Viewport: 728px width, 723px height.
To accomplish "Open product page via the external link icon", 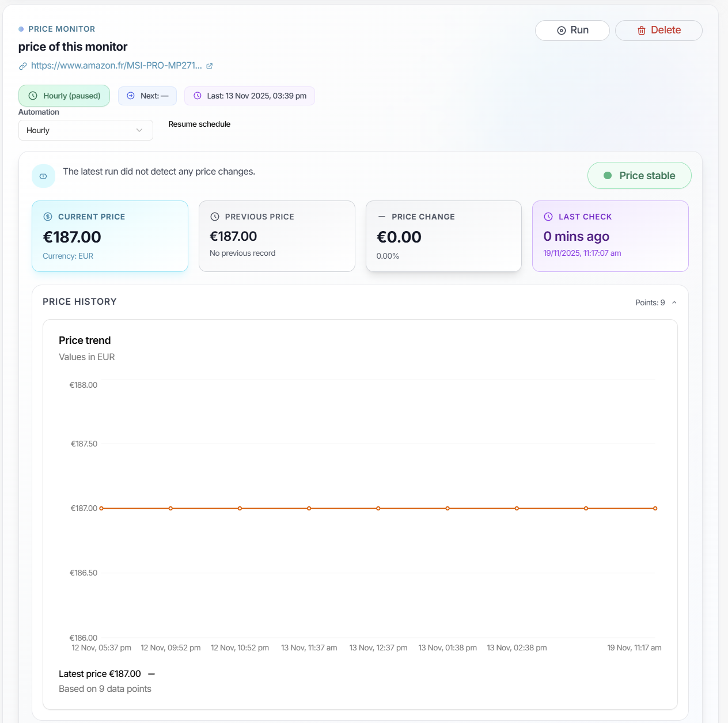I will [210, 66].
